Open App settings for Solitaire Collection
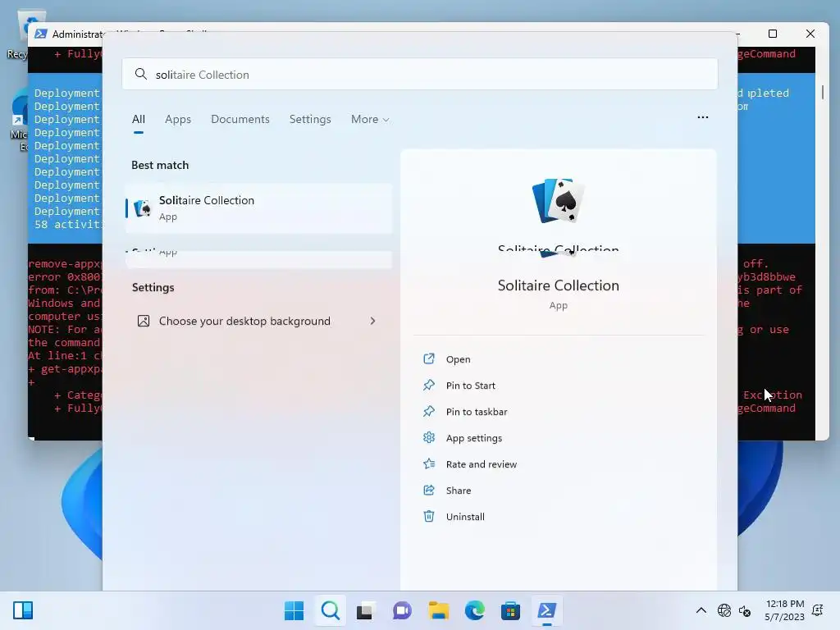The height and width of the screenshot is (630, 840). [x=473, y=438]
